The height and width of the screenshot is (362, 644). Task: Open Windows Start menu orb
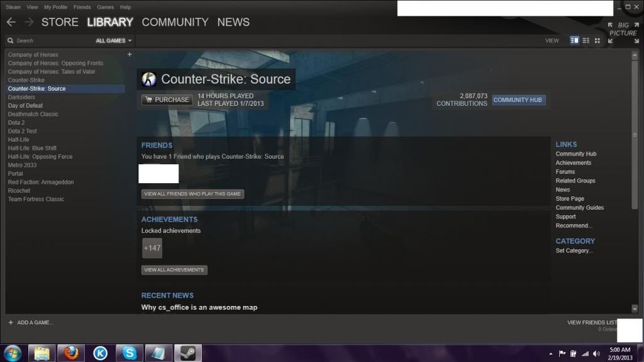click(13, 353)
